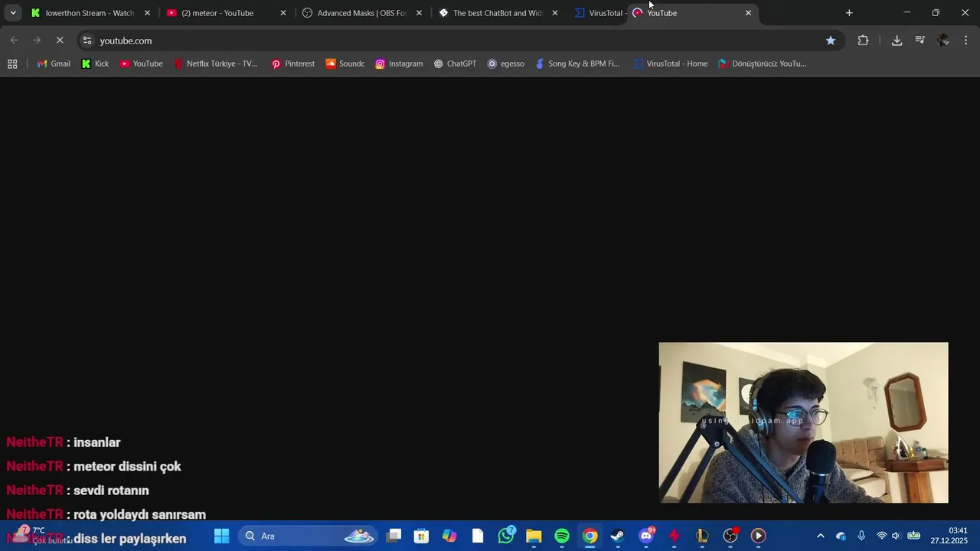Open clock showing 03:41 27.12.2025
Viewport: 980px width, 551px height.
click(x=949, y=536)
